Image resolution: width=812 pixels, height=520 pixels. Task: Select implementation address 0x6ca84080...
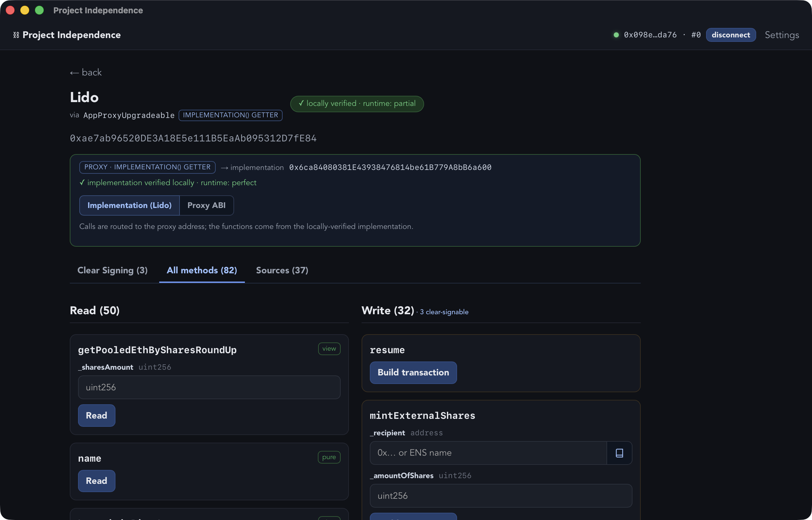(390, 167)
